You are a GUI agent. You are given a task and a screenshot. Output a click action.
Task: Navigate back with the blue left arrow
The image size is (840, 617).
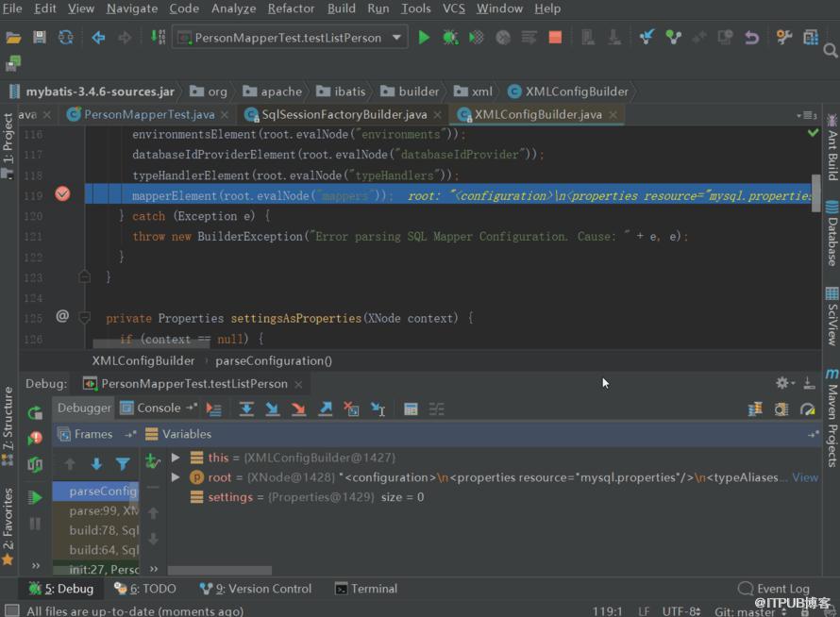point(98,38)
